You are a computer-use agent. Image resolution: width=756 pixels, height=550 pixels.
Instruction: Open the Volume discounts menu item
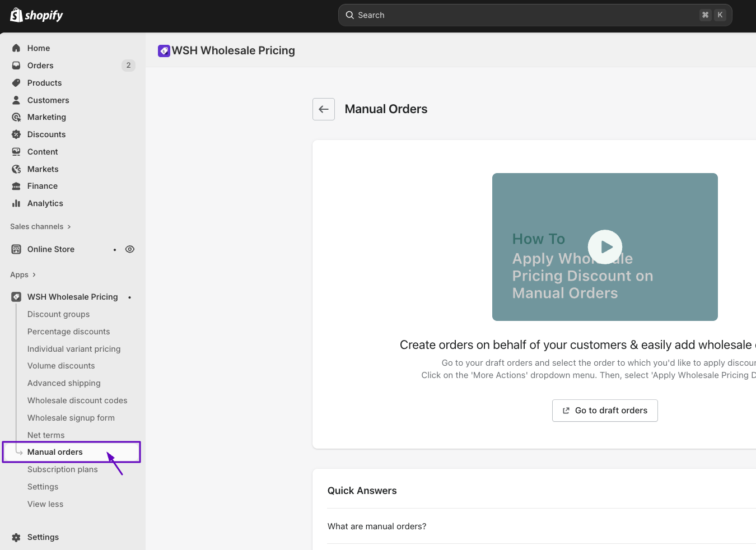point(61,366)
